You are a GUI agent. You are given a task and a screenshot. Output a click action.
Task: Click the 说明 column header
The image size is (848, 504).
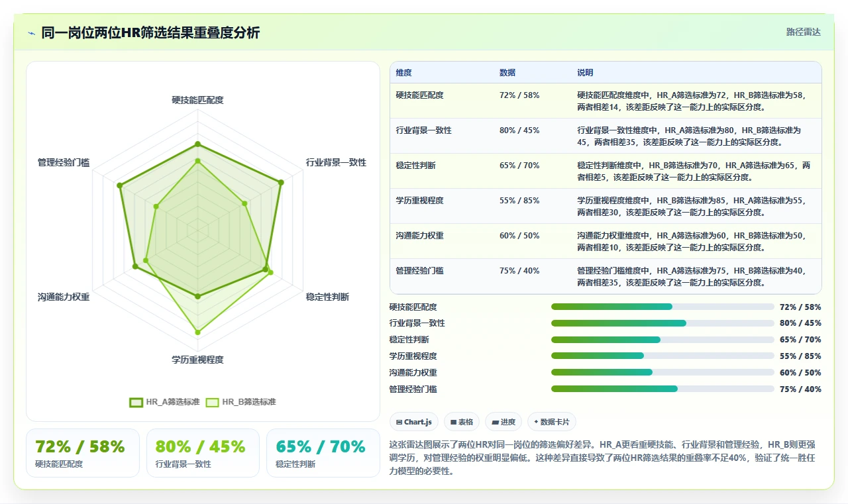585,73
